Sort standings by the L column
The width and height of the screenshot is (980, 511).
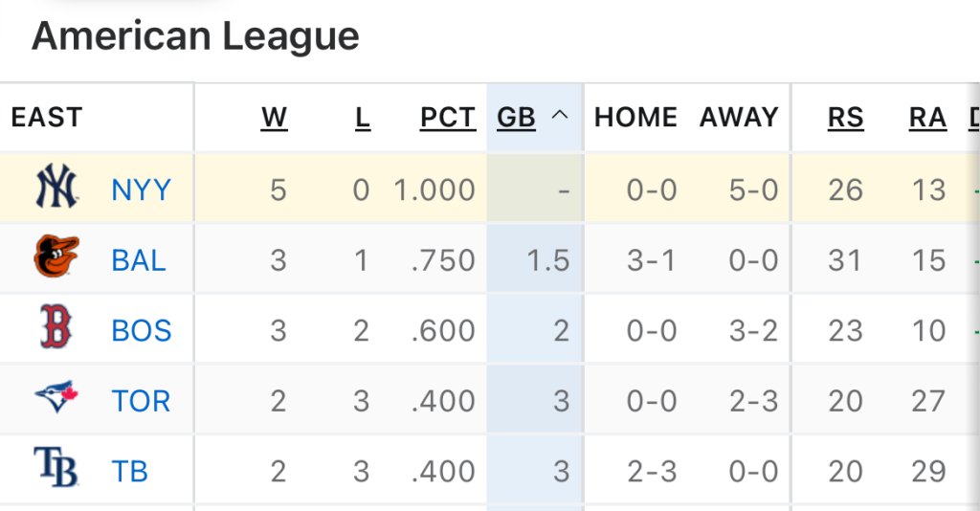[x=362, y=118]
